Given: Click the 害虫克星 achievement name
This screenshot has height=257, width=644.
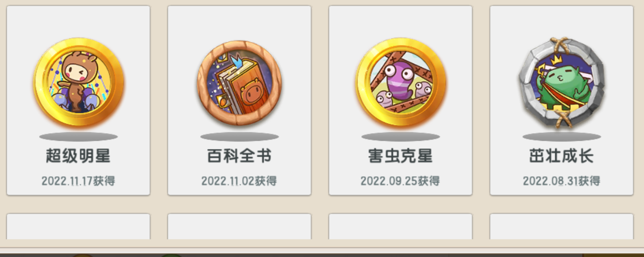Looking at the screenshot, I should 400,156.
